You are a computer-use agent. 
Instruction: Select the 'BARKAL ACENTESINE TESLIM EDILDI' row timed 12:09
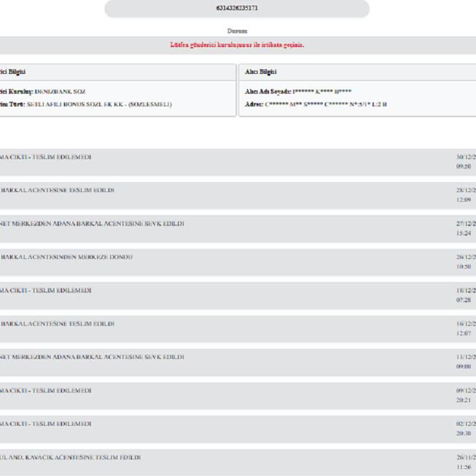(x=238, y=195)
